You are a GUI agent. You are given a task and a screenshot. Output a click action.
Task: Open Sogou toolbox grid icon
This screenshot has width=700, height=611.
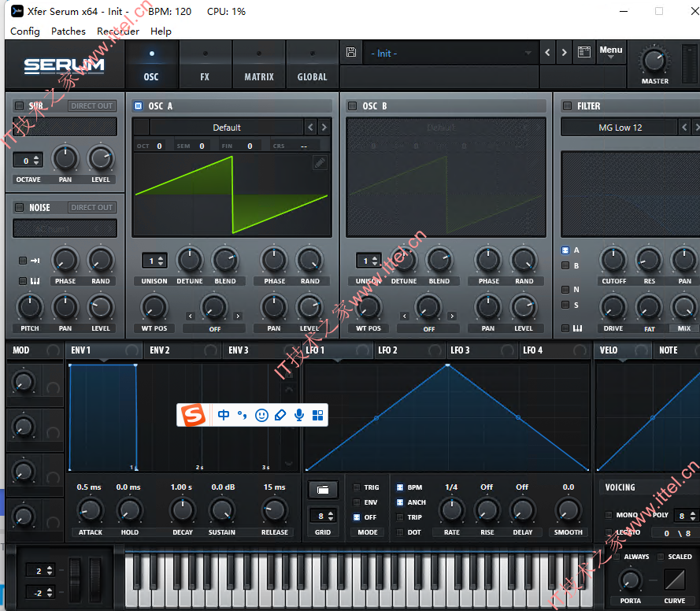pos(317,416)
